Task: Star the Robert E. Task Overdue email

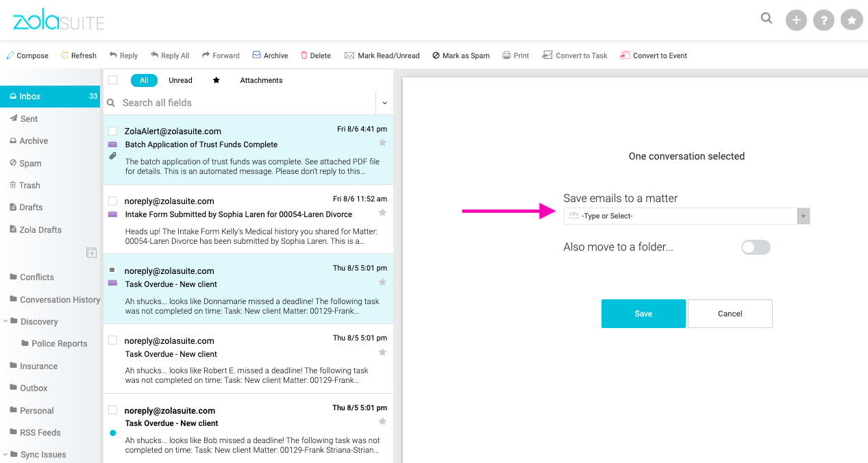Action: tap(382, 352)
